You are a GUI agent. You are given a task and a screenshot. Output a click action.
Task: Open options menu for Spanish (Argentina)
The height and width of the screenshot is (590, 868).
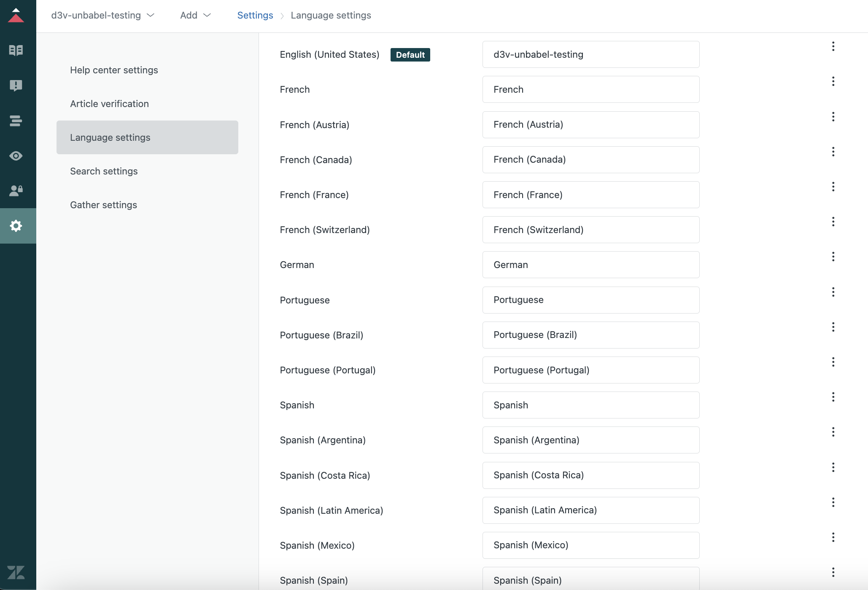[x=833, y=432]
